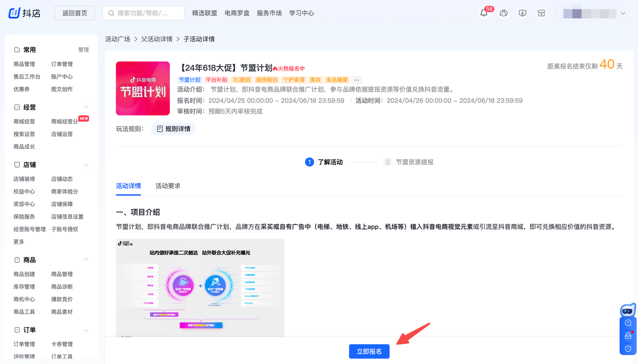Click the 抖店 logo
Image resolution: width=638 pixels, height=364 pixels.
pyautogui.click(x=24, y=13)
